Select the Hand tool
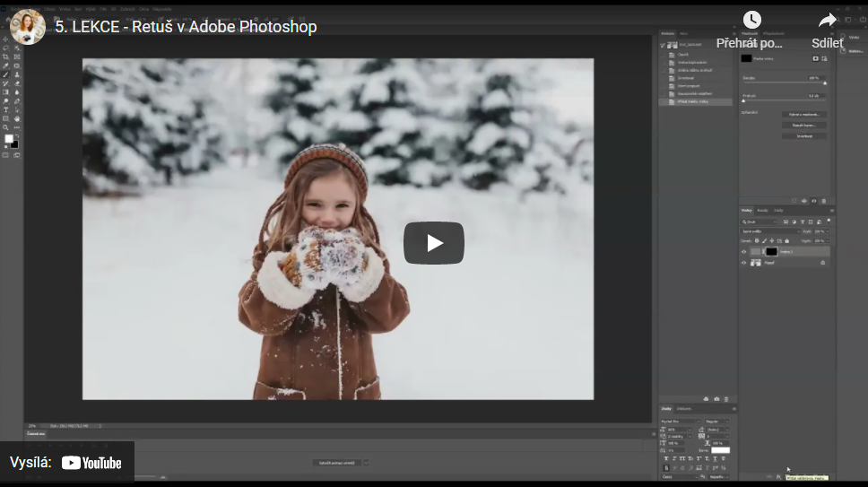The height and width of the screenshot is (487, 868). (17, 118)
